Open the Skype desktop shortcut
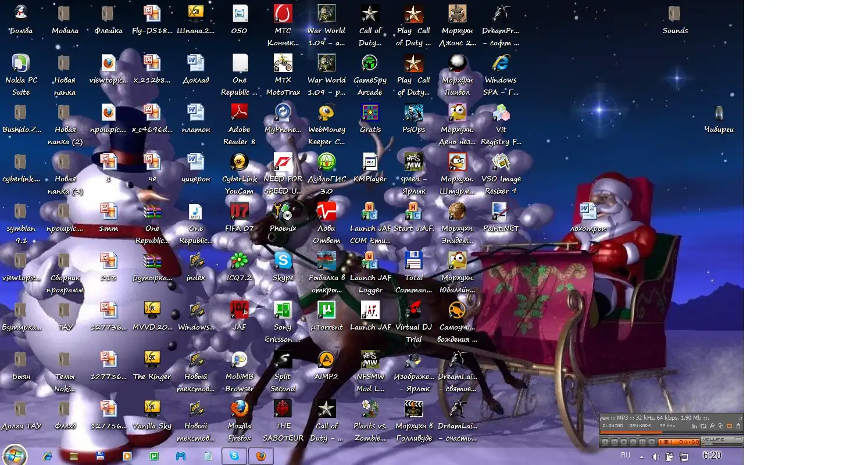The image size is (868, 465). 283,260
